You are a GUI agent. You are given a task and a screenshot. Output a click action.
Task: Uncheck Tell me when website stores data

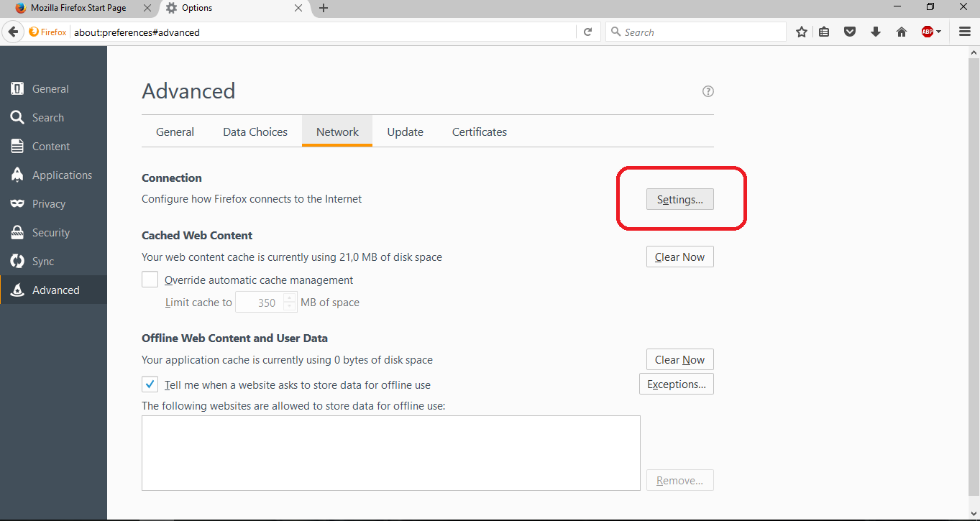coord(150,384)
